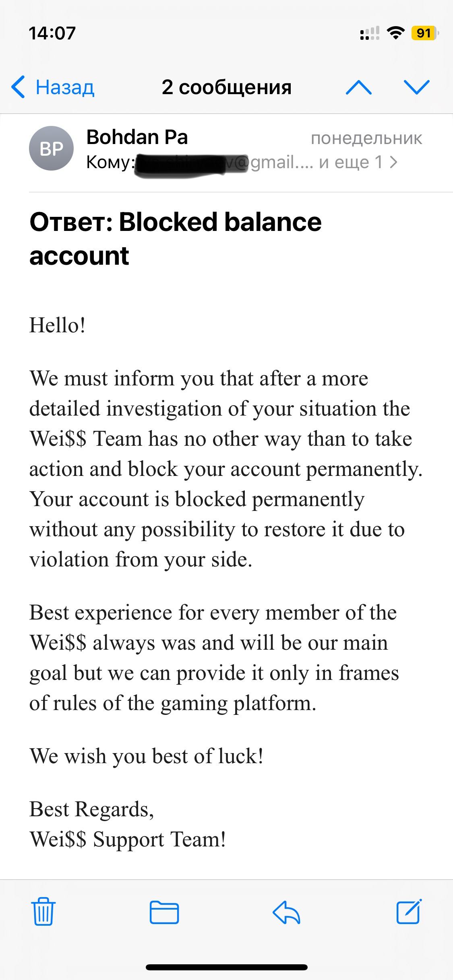Tap the "понедельник" date label

click(366, 138)
